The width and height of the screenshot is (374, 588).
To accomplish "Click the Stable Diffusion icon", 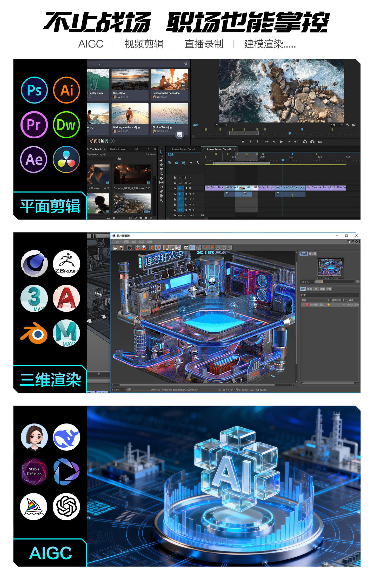I will [34, 472].
